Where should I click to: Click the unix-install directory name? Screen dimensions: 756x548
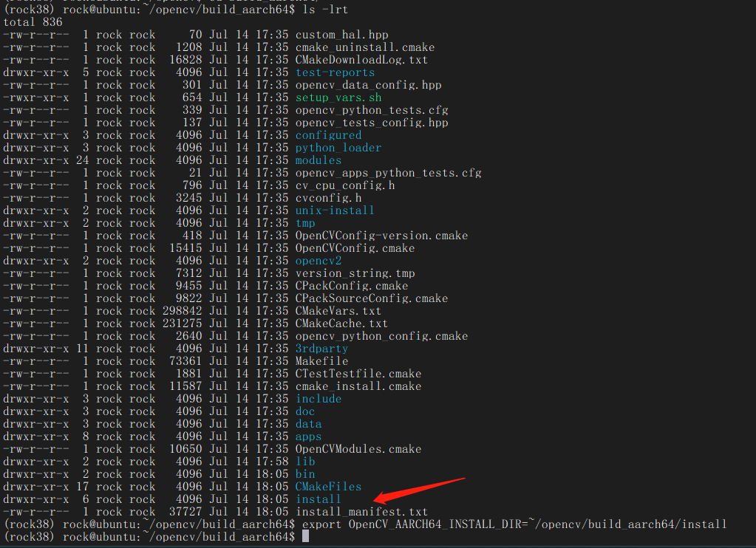335,210
